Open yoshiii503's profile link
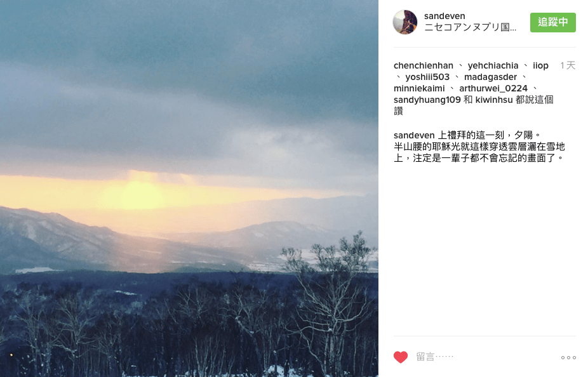Screen dimensions: 588x377 click(427, 77)
